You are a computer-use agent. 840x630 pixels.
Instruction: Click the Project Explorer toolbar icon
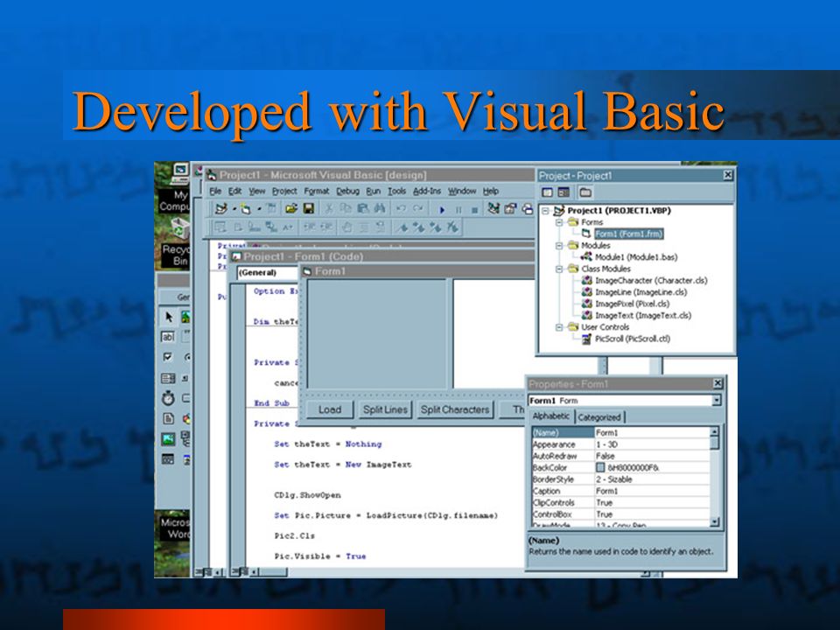click(493, 208)
